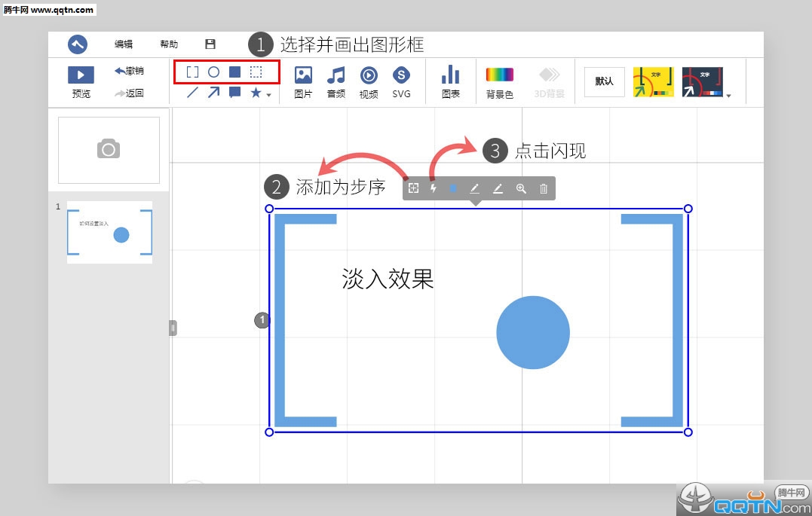This screenshot has width=812, height=516.
Task: Insert an SVG graphic
Action: [401, 81]
